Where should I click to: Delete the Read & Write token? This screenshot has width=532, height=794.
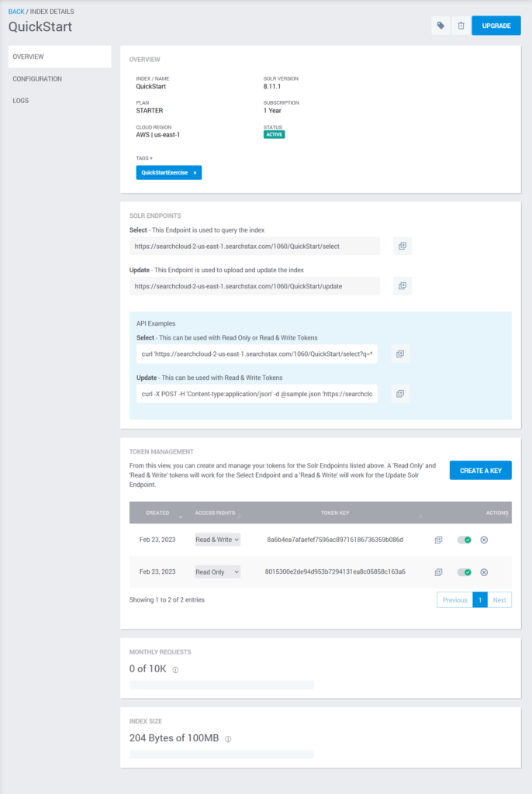[x=484, y=540]
